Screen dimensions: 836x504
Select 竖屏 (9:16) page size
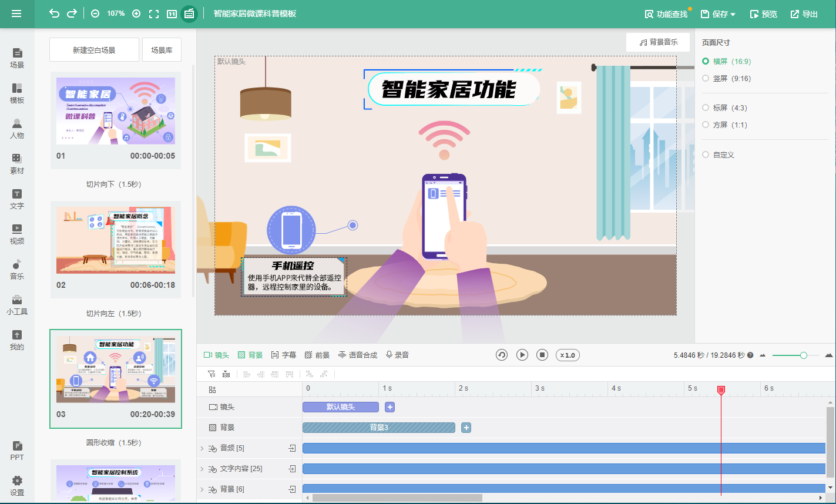pyautogui.click(x=727, y=78)
